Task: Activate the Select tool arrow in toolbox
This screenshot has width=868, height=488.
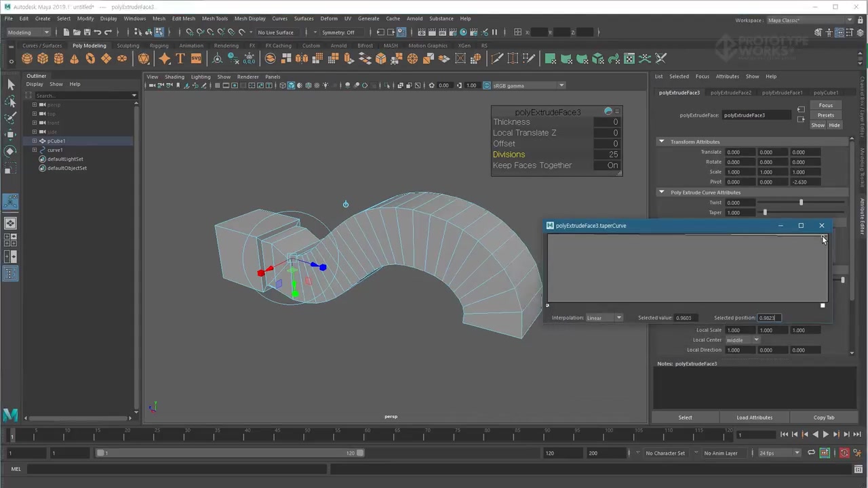Action: tap(10, 84)
